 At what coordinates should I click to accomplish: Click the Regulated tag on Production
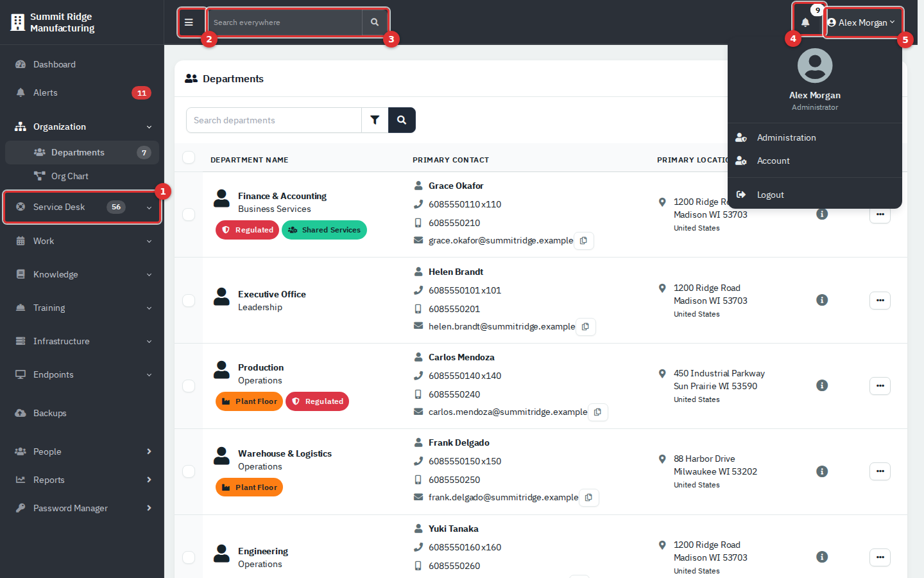coord(318,401)
